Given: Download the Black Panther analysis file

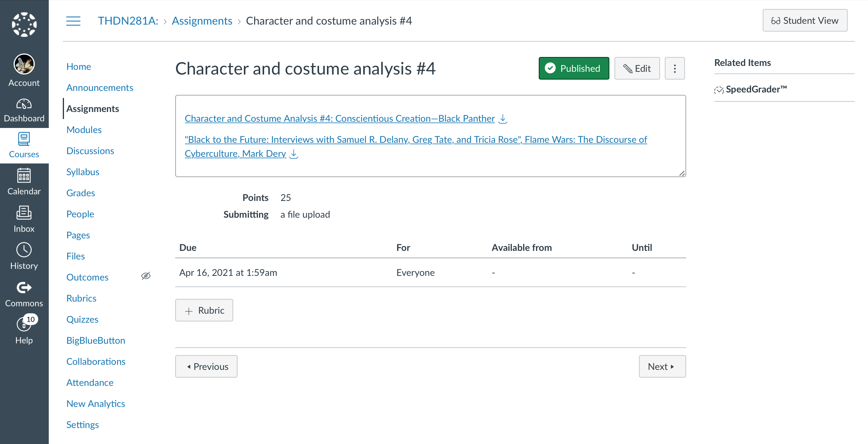Looking at the screenshot, I should (x=503, y=119).
